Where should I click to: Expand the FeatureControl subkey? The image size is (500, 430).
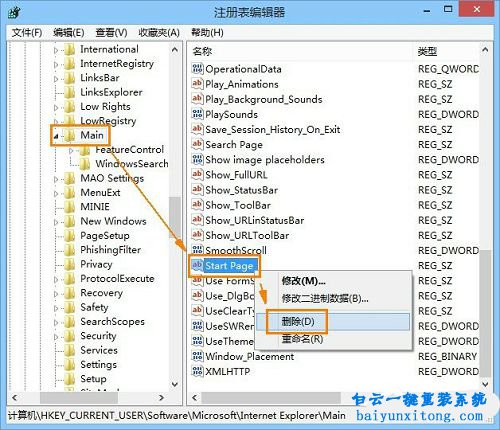[71, 151]
